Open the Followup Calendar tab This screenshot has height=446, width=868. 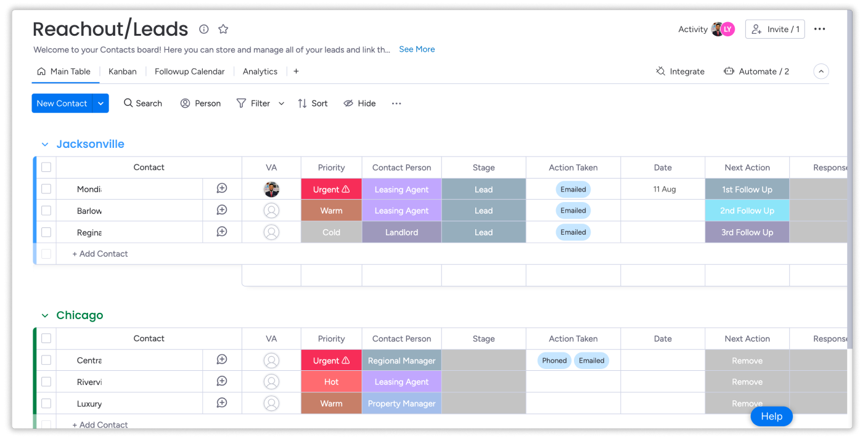(x=189, y=71)
